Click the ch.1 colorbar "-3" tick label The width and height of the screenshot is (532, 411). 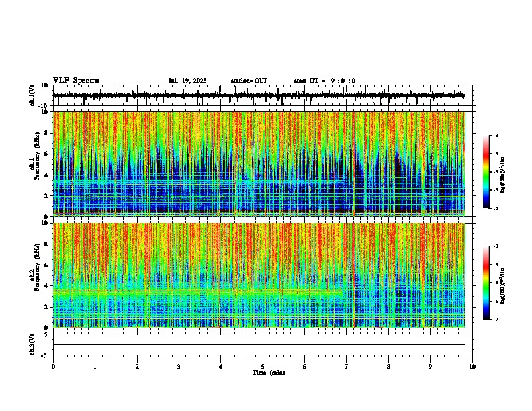pos(495,135)
